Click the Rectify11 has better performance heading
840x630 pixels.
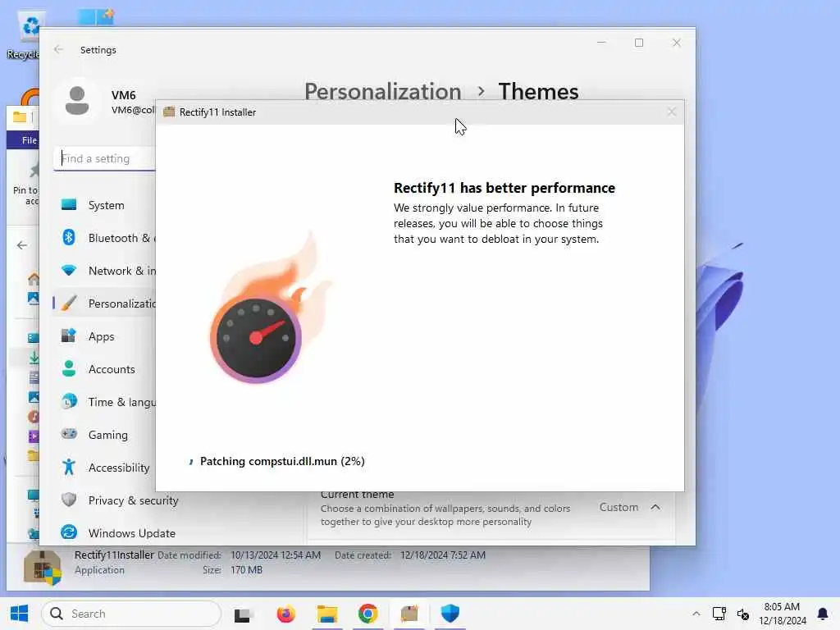click(504, 188)
